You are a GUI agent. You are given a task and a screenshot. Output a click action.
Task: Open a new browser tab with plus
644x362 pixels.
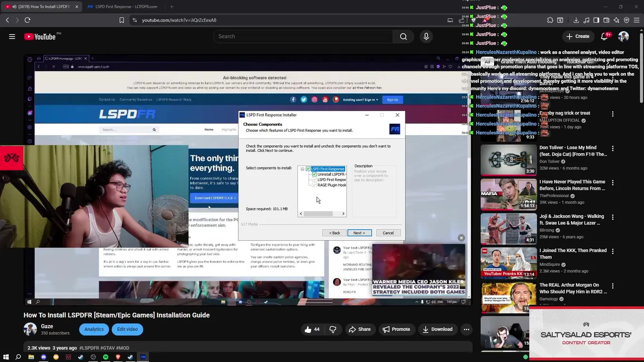pyautogui.click(x=172, y=7)
